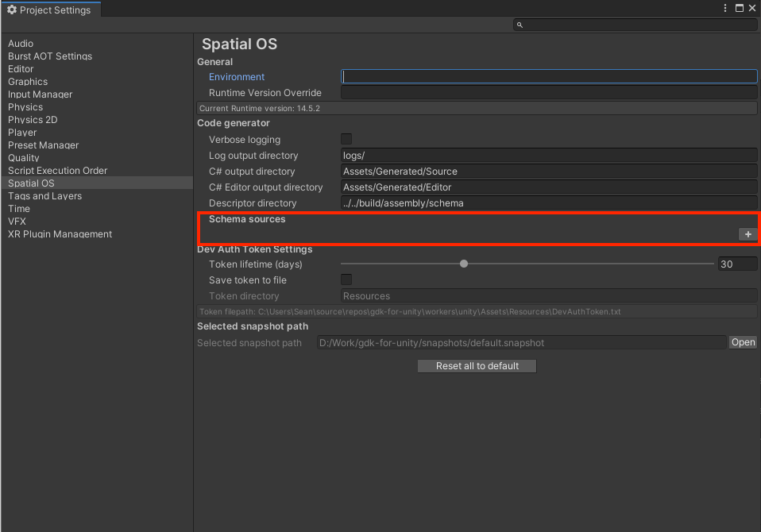
Task: Open Preset Manager settings
Action: [43, 145]
